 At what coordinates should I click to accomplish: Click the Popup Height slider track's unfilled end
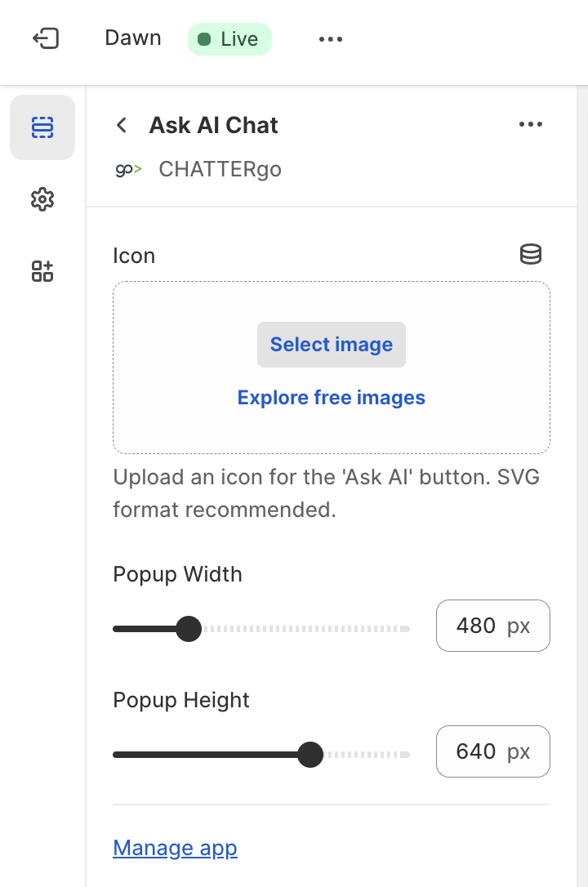click(404, 754)
